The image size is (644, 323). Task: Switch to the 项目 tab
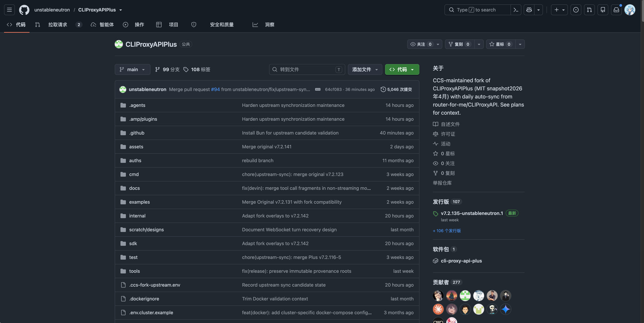coord(167,24)
